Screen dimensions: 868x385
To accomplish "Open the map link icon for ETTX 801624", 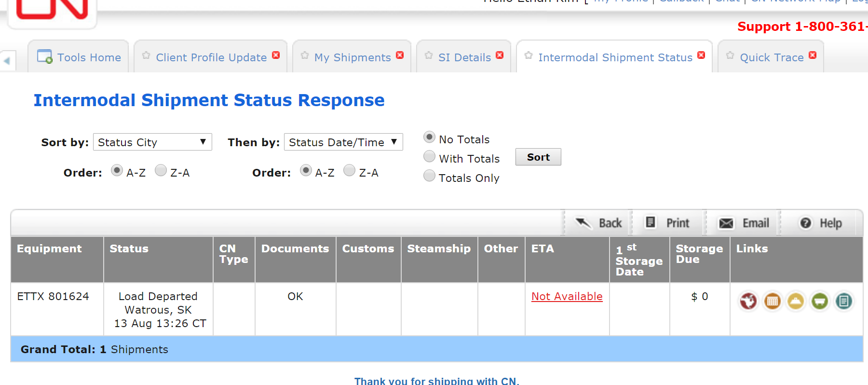I will click(748, 301).
